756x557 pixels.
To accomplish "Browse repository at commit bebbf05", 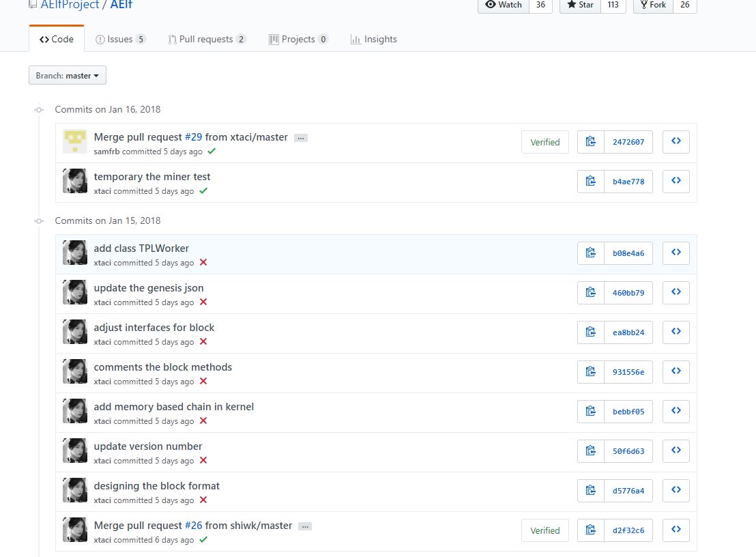I will point(676,412).
